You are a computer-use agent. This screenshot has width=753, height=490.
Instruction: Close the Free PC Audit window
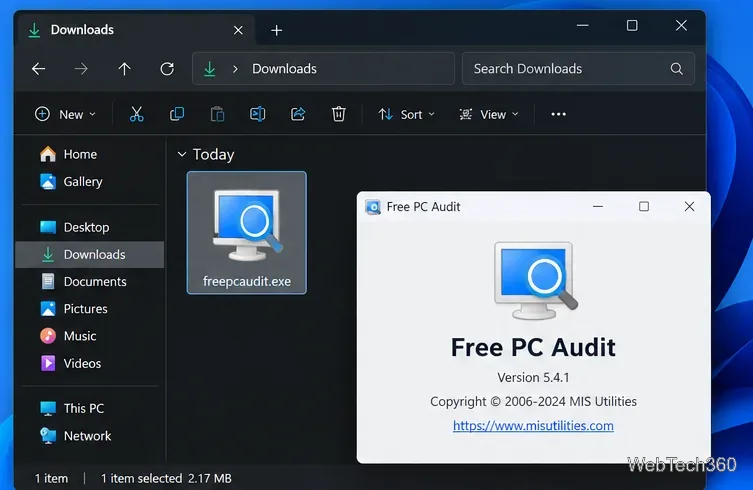click(689, 207)
